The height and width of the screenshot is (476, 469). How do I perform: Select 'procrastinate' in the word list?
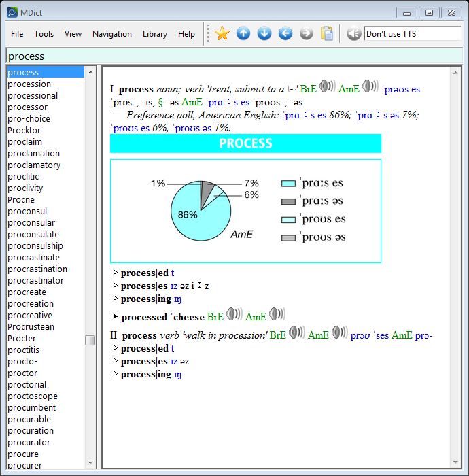33,258
